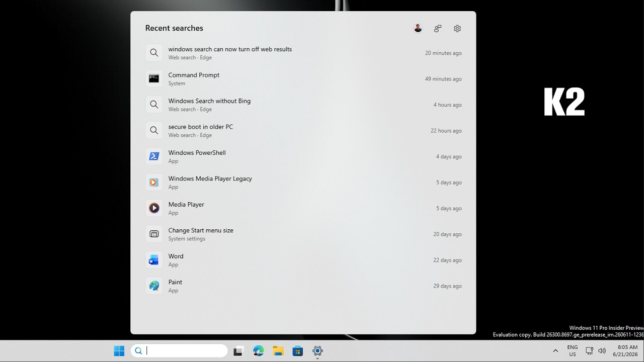Click the '29 days ago' timestamp
The height and width of the screenshot is (362, 644).
[447, 286]
